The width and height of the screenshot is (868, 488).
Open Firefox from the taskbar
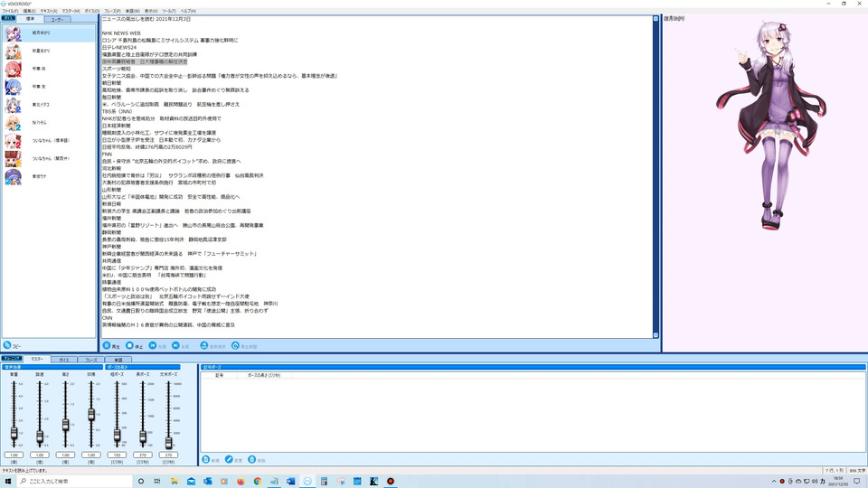point(241,482)
